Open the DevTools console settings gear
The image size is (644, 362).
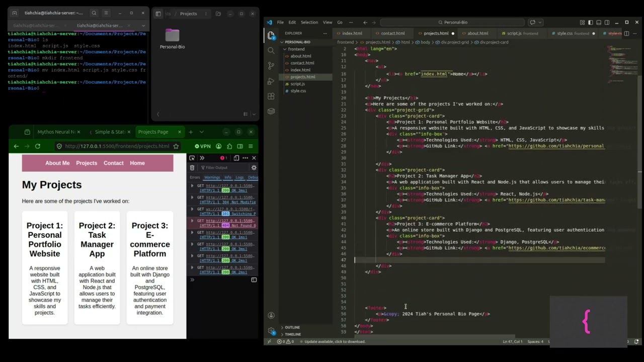coord(254,167)
